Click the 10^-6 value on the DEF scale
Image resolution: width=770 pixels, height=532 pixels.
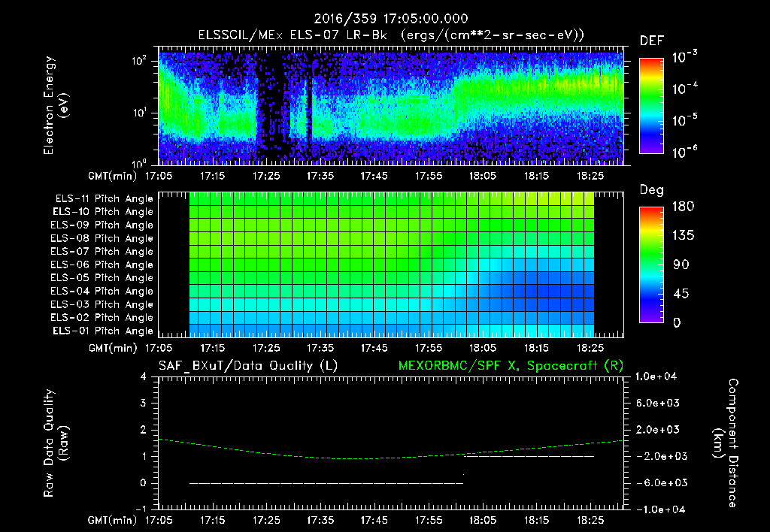684,152
